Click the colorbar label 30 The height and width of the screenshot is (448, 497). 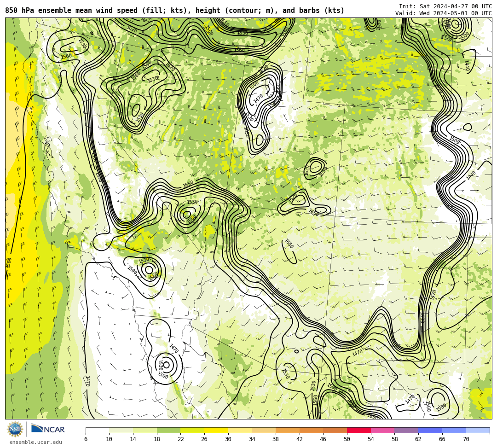coord(228,439)
